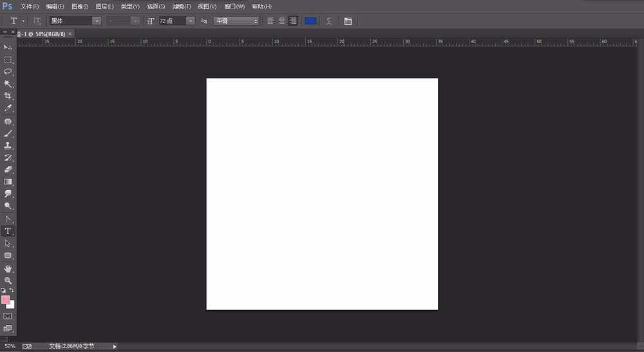Click the Zoom magnifier tool
The width and height of the screenshot is (644, 352).
8,281
